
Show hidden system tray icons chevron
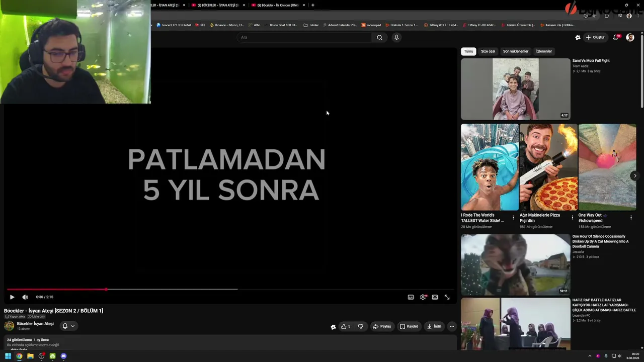[x=590, y=356]
